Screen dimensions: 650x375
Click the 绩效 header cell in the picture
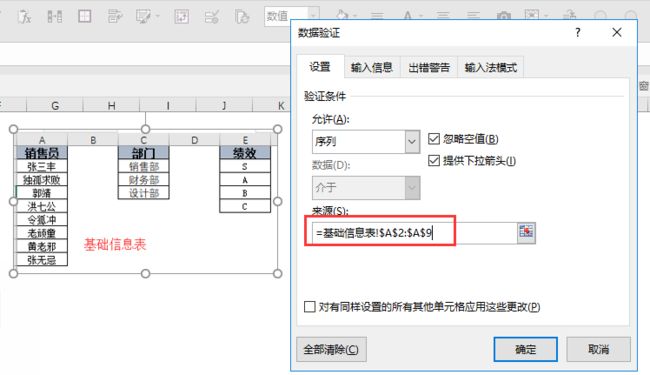(x=245, y=153)
